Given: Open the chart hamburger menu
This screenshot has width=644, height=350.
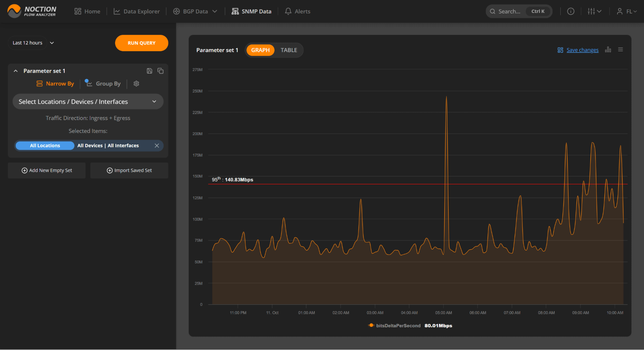Looking at the screenshot, I should (620, 50).
